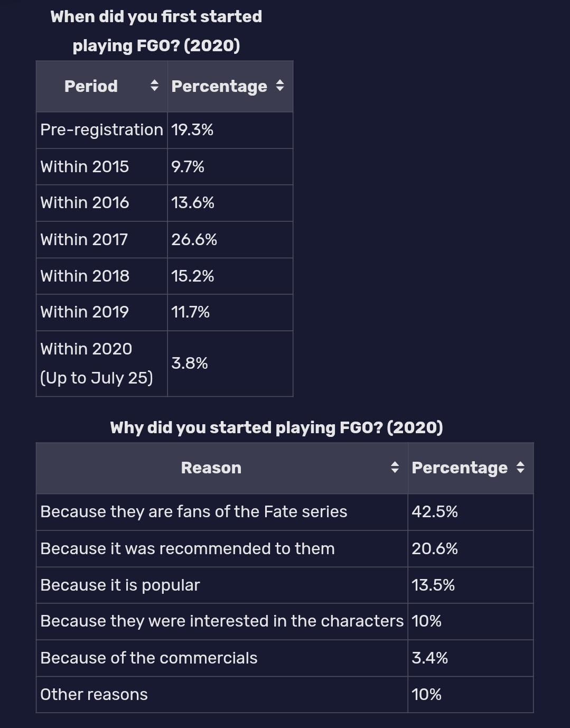Viewport: 570px width, 728px height.
Task: Click the 42.5% cell
Action: (x=471, y=512)
